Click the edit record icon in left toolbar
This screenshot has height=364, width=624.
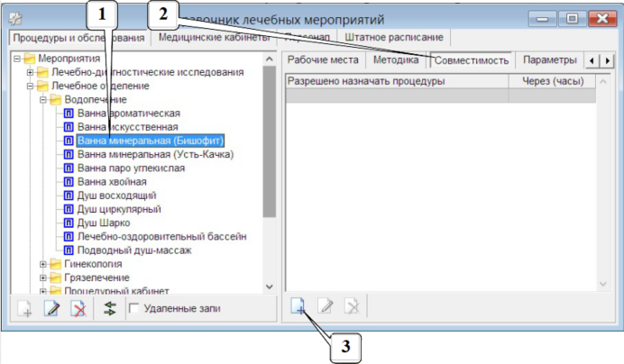click(52, 309)
